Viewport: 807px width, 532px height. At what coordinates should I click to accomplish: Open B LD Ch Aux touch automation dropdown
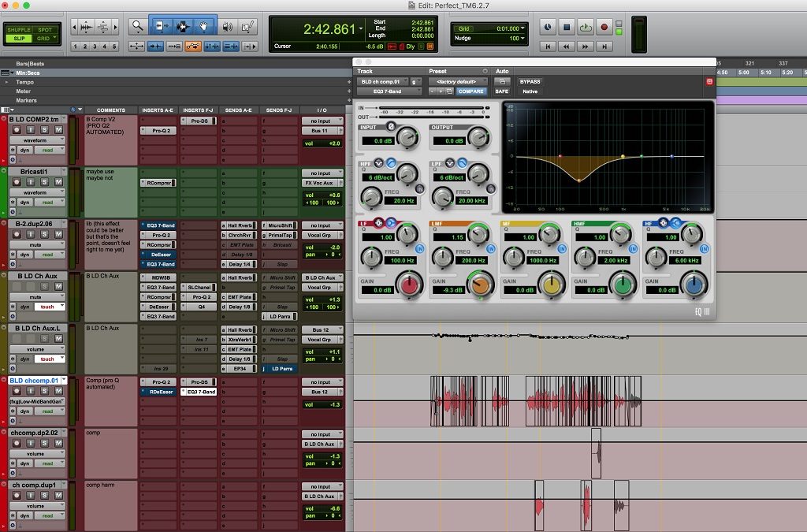pos(50,307)
